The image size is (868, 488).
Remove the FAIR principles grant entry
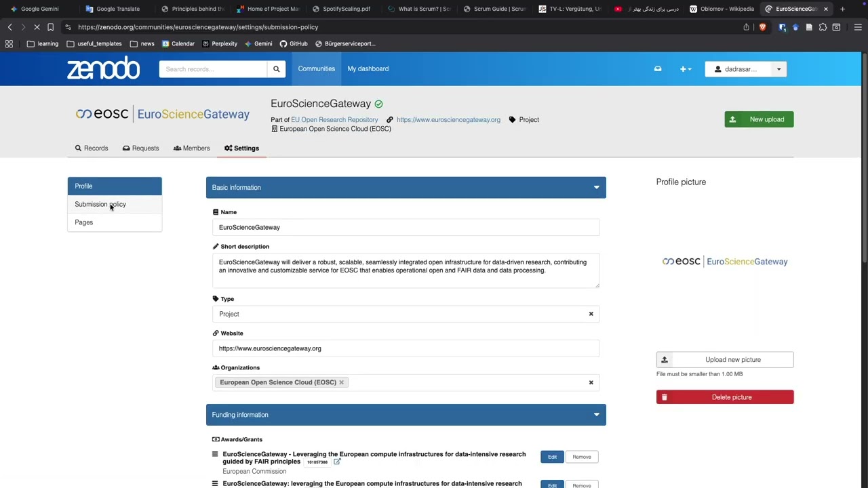click(x=582, y=457)
